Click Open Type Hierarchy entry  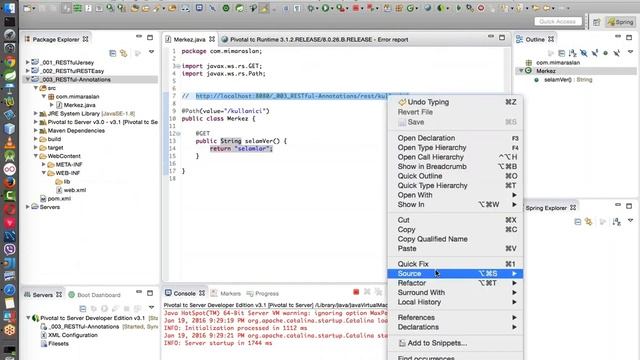click(455, 147)
